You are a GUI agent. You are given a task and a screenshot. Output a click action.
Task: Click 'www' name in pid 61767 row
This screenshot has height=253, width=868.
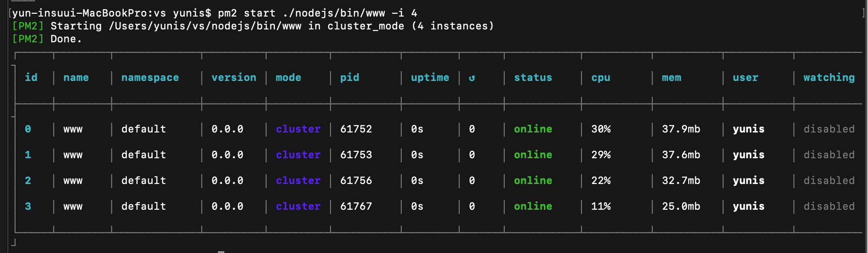[x=73, y=207]
